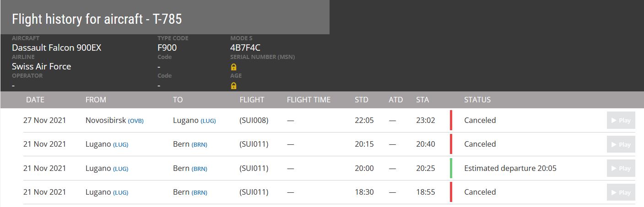
Task: Open BRN airport link for 20:15 flight
Action: pyautogui.click(x=199, y=145)
